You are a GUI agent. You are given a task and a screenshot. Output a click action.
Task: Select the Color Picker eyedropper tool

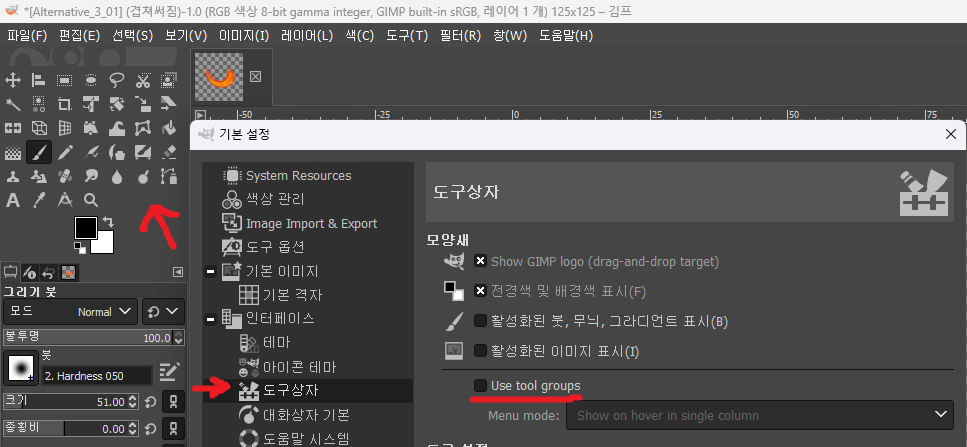[39, 200]
